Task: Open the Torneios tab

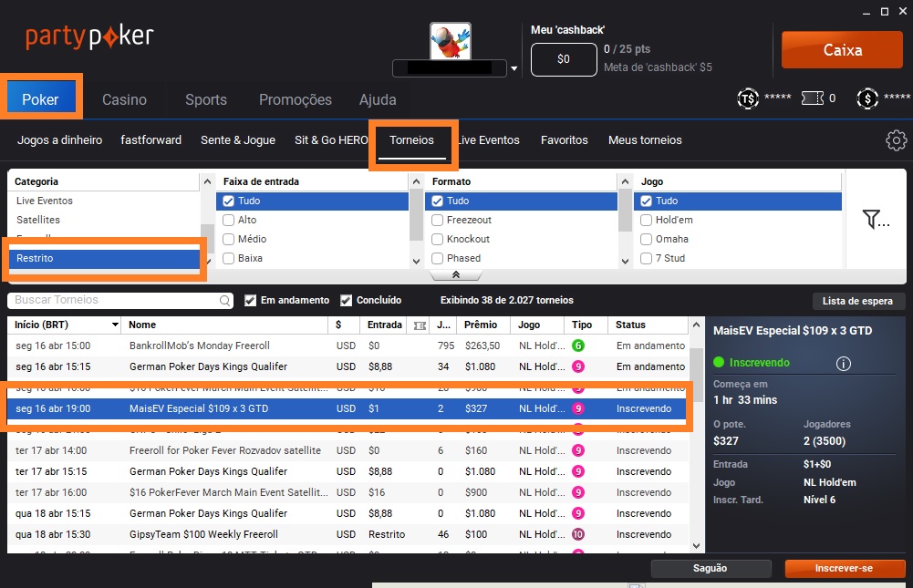Action: (411, 140)
